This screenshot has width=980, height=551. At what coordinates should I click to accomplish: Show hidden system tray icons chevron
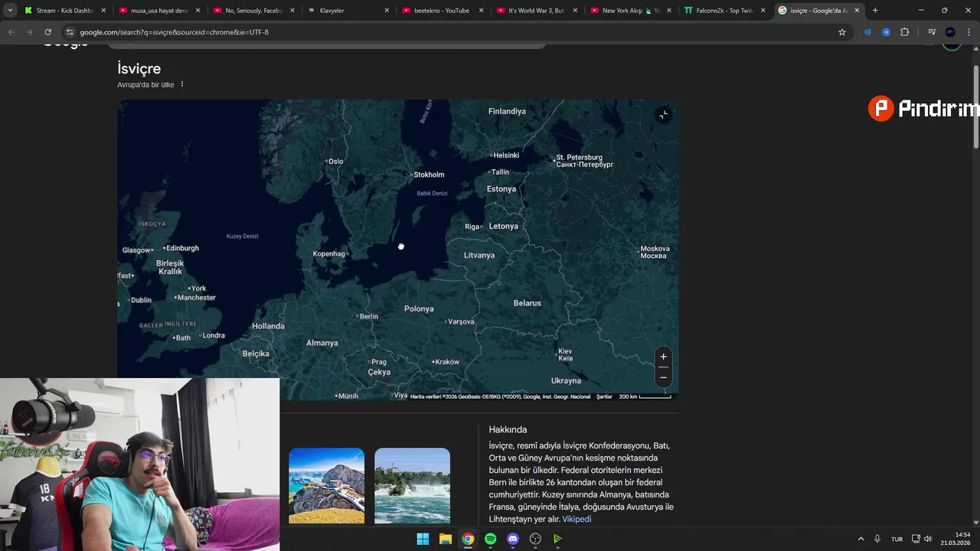861,539
